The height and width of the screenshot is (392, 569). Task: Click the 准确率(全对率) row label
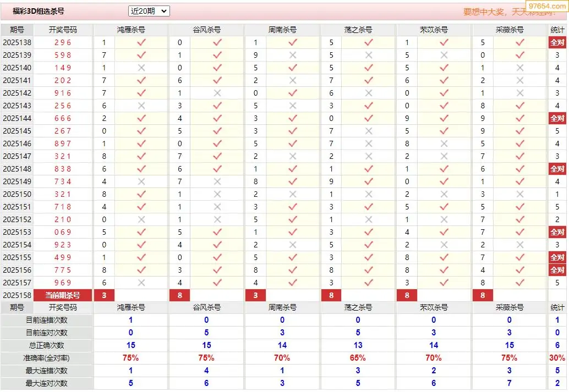click(46, 358)
